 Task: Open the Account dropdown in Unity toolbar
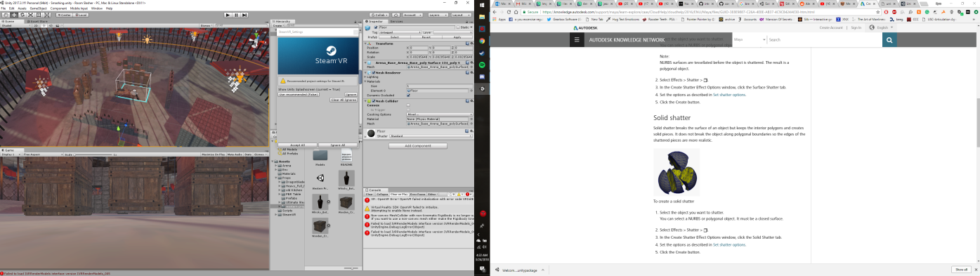tap(412, 15)
